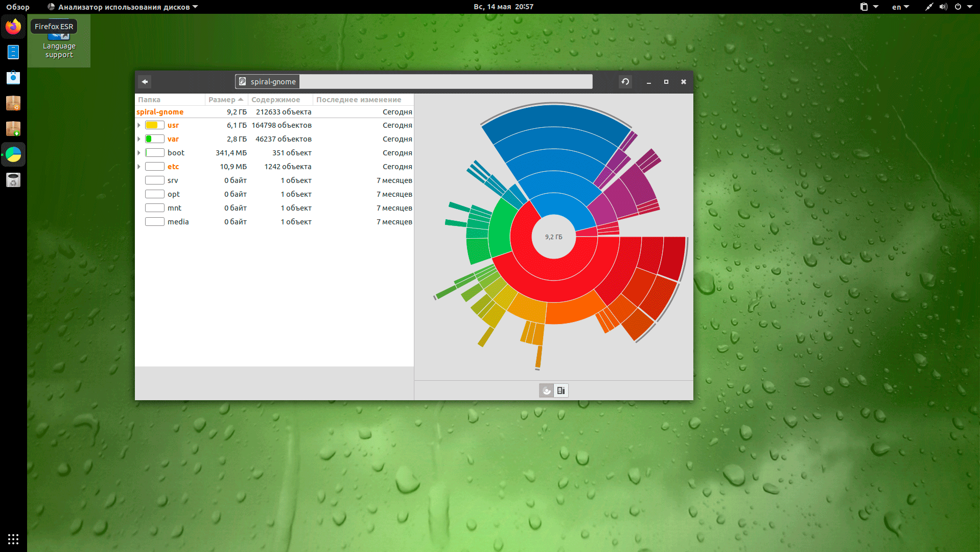
Task: Switch to treemap chart view
Action: pos(561,391)
